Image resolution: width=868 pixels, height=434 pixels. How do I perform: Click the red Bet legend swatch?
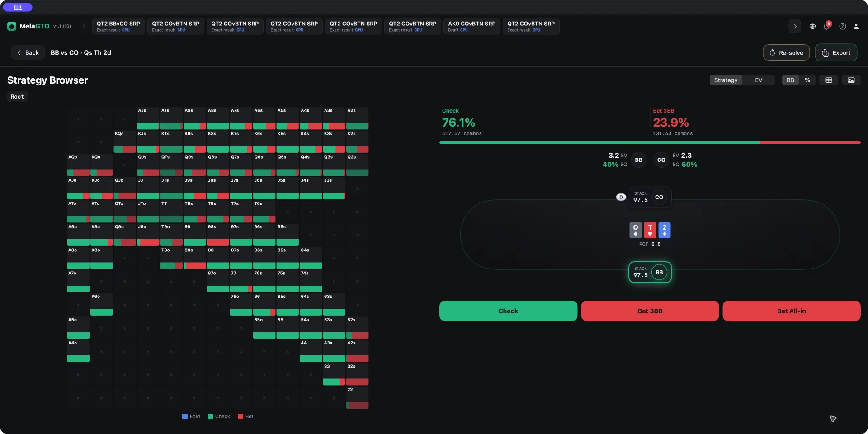click(x=241, y=416)
